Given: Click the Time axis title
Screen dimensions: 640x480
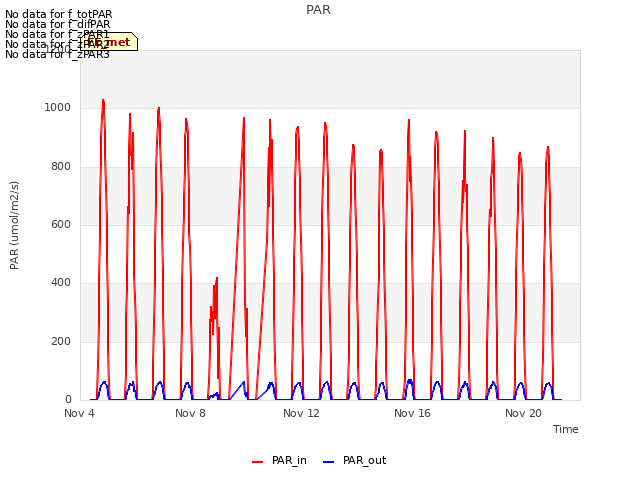Looking at the screenshot, I should (x=566, y=429).
